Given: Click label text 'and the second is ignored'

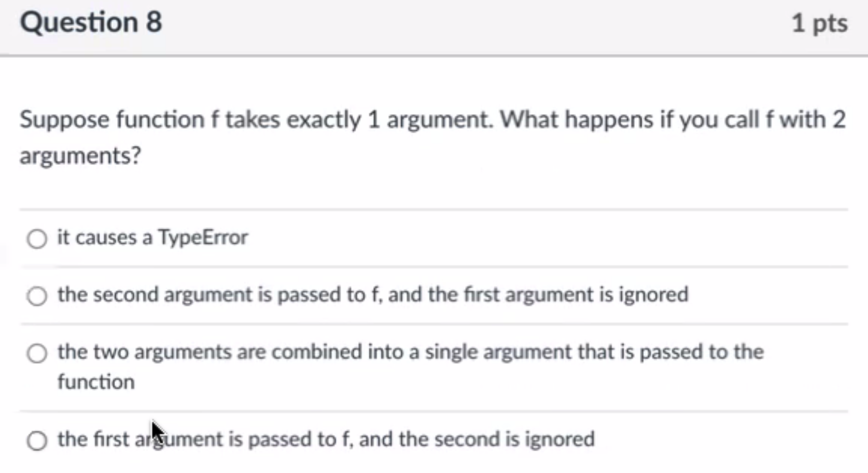Looking at the screenshot, I should point(477,439).
